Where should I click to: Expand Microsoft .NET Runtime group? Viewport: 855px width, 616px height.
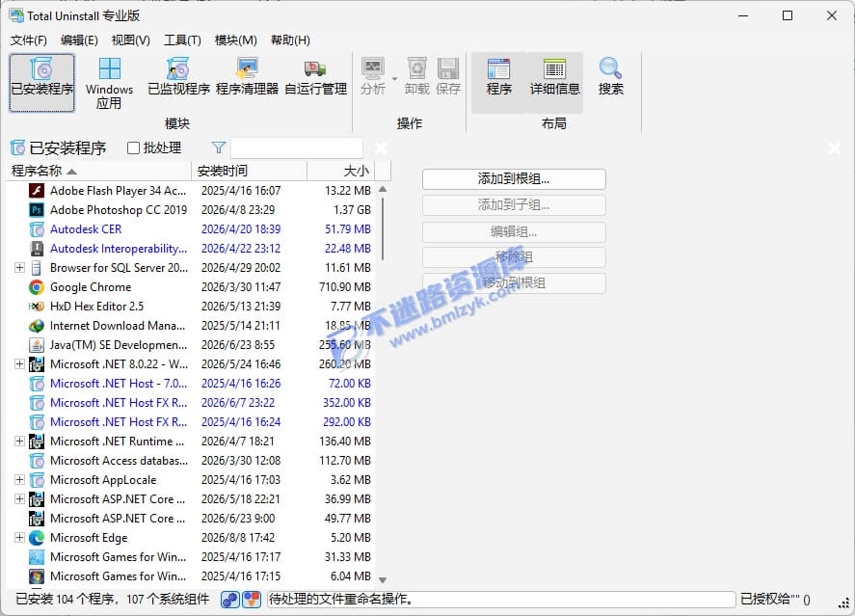point(19,441)
